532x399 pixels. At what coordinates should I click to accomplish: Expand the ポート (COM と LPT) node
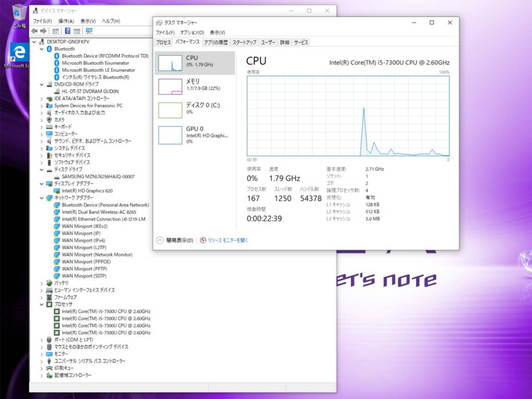42,340
